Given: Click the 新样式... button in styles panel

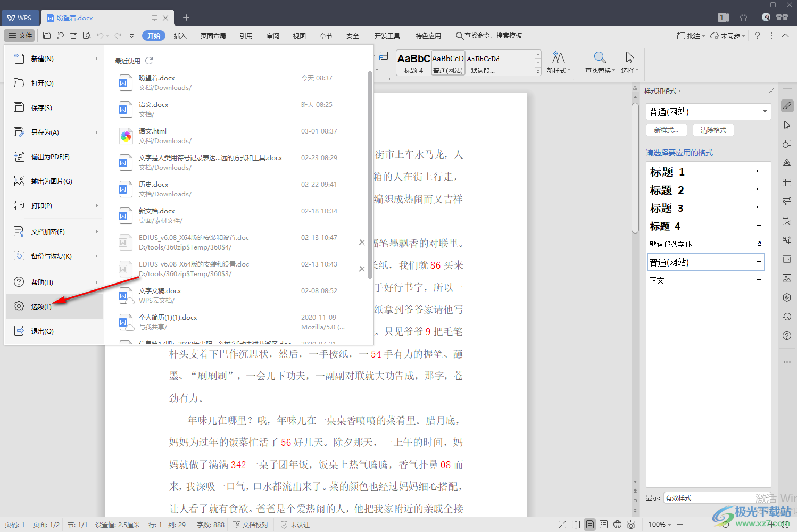Looking at the screenshot, I should click(667, 130).
